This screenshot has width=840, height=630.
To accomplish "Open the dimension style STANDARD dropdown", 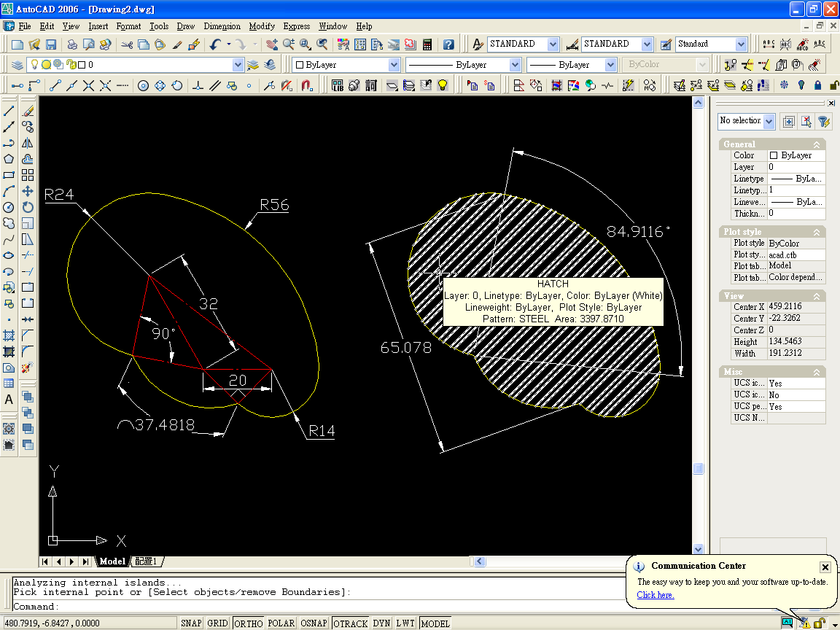I will 647,44.
